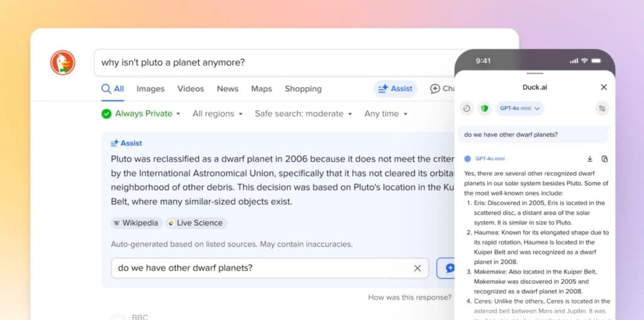Image resolution: width=644 pixels, height=320 pixels.
Task: Download the GPT-4o mini response
Action: 590,159
